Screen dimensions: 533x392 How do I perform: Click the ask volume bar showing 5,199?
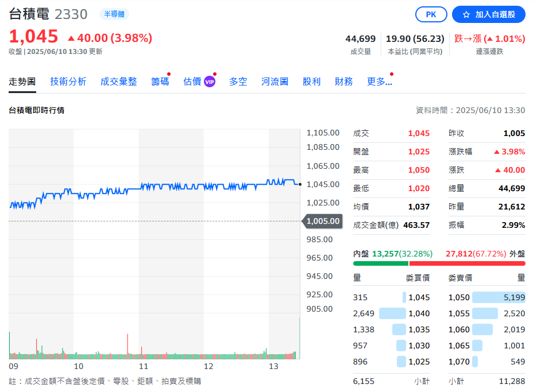pos(499,297)
